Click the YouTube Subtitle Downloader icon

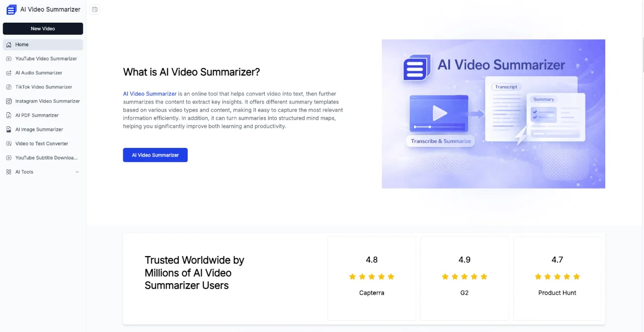(x=9, y=157)
